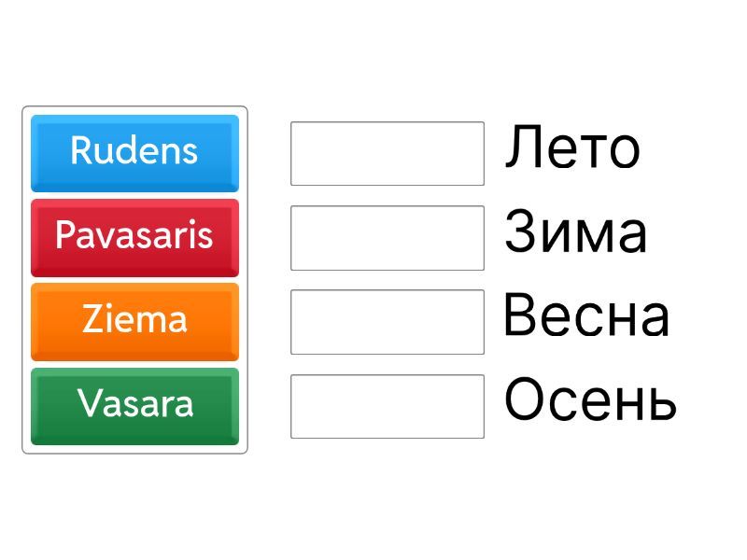Screen dimensions: 747x560
Task: Click the Осень word
Action: tap(590, 400)
